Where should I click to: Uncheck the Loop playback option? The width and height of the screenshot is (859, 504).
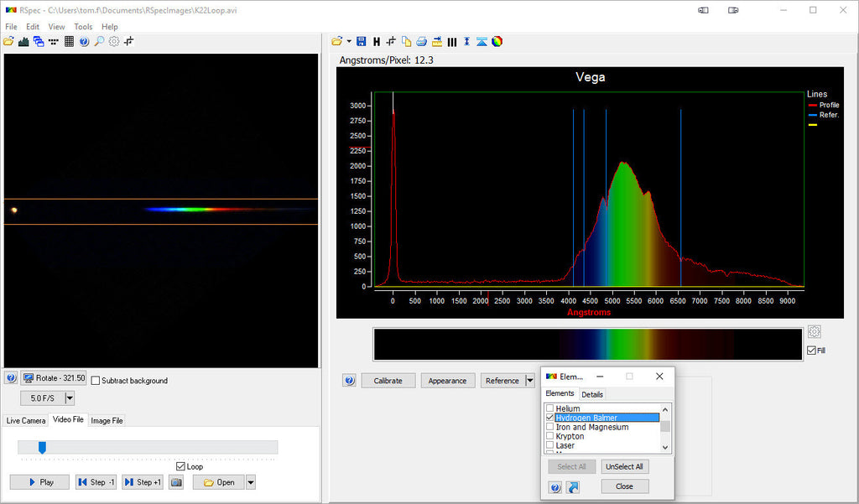(181, 466)
